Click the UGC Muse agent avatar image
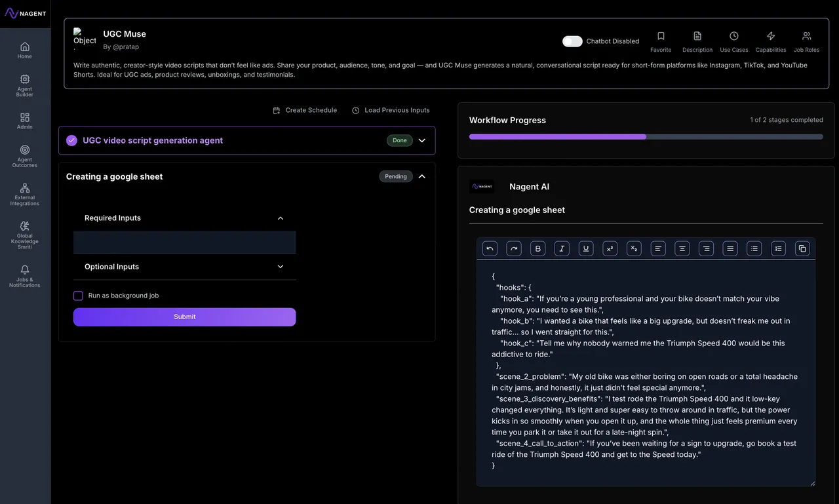Image resolution: width=839 pixels, height=504 pixels. click(85, 39)
